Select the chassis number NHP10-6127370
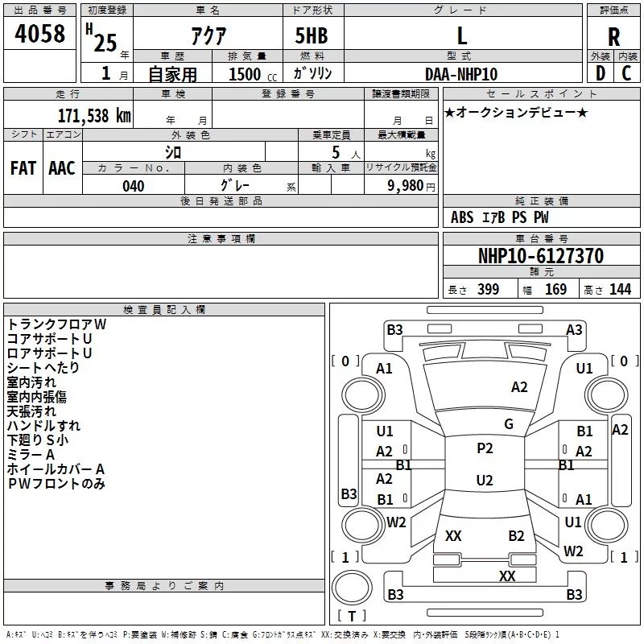Image resolution: width=644 pixels, height=644 pixels. pos(540,257)
